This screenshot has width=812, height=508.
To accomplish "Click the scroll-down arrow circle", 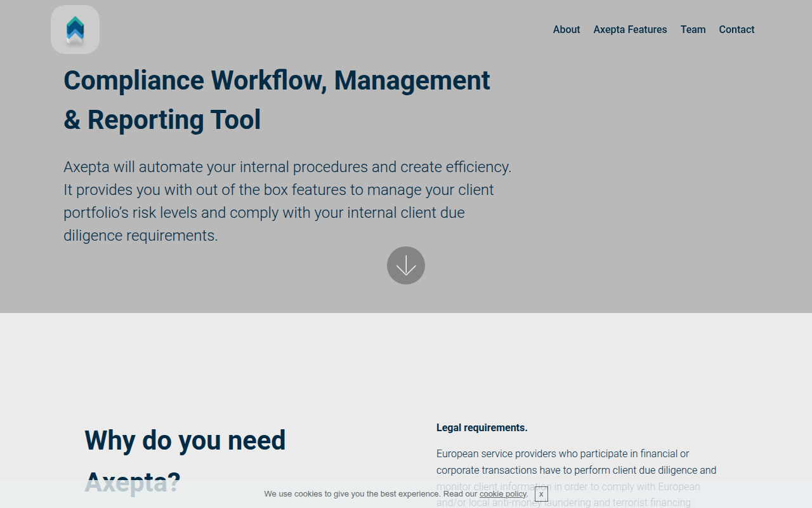I will pos(406,265).
